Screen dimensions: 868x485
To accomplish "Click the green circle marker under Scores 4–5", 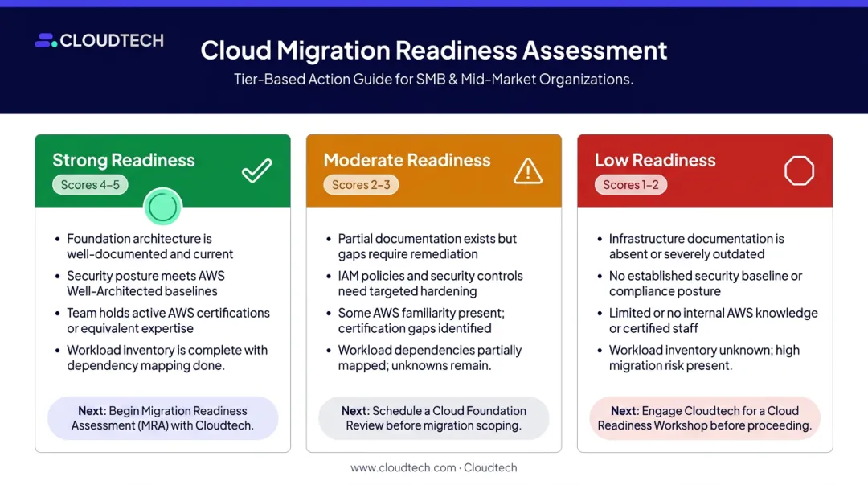I will point(162,207).
